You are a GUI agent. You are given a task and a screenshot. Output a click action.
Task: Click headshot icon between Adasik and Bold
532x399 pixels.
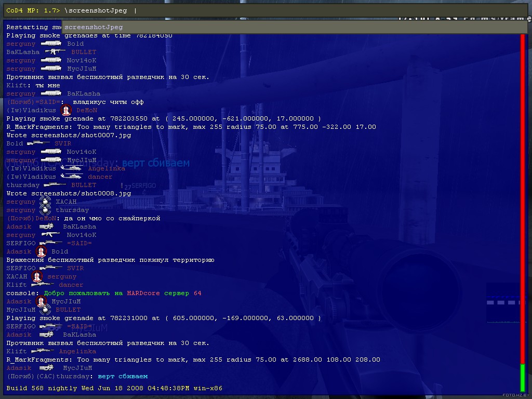coord(41,251)
